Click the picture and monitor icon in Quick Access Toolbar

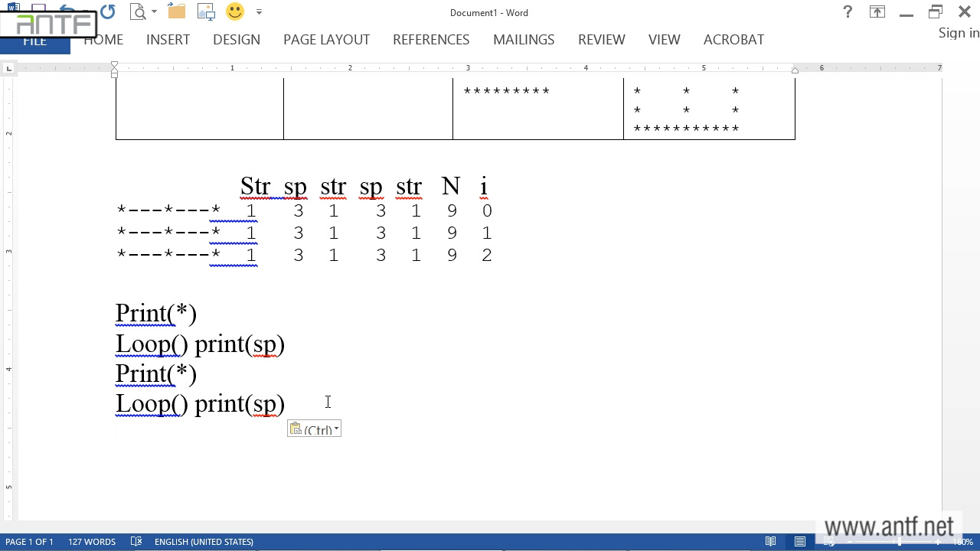pos(206,11)
